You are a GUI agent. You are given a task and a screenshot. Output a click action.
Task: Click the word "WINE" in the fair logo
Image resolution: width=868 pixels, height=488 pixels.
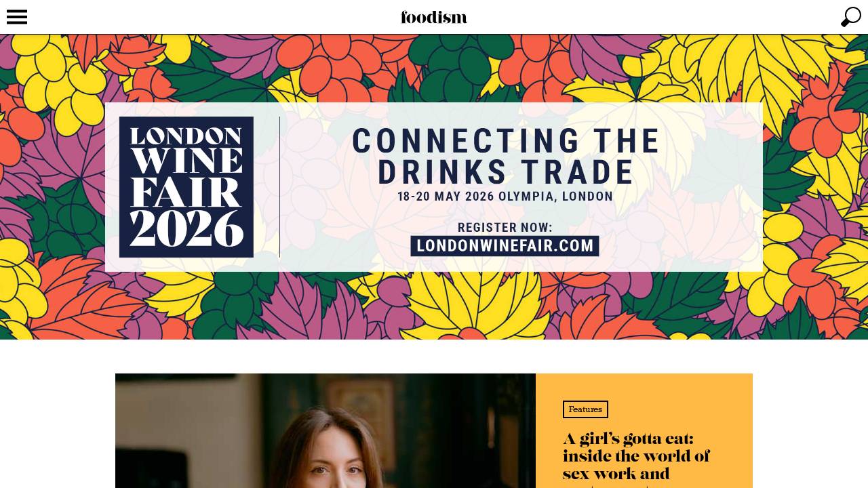tap(186, 161)
